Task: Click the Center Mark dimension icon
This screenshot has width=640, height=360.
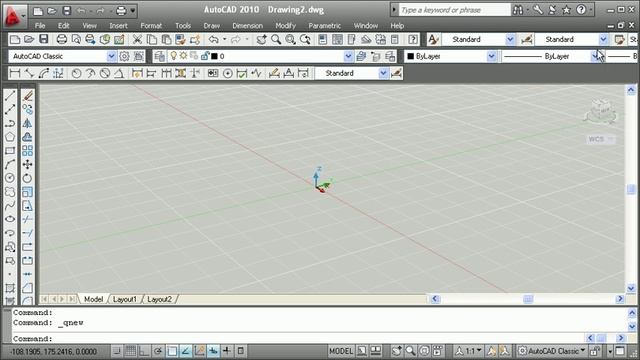Action: (228, 73)
